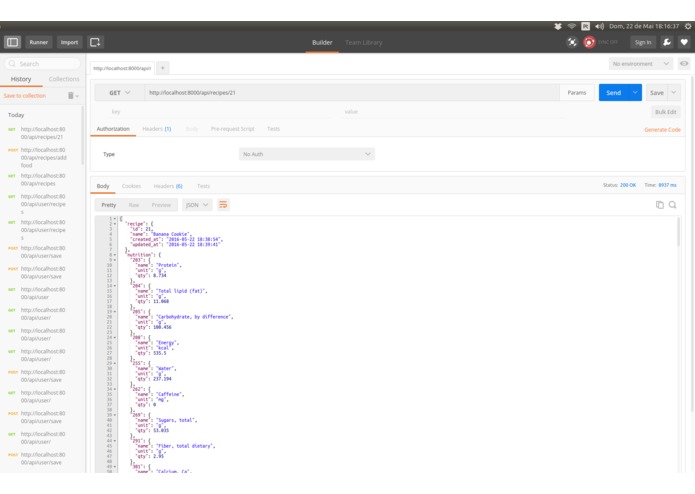Click the Wi-Fi icon in system tray
The width and height of the screenshot is (695, 494).
tap(572, 26)
